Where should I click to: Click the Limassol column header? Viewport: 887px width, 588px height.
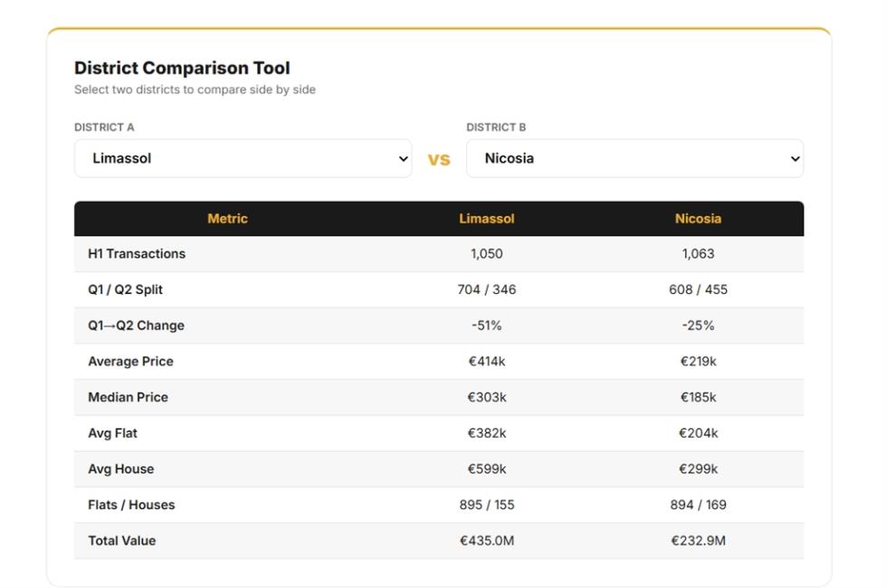pos(487,219)
